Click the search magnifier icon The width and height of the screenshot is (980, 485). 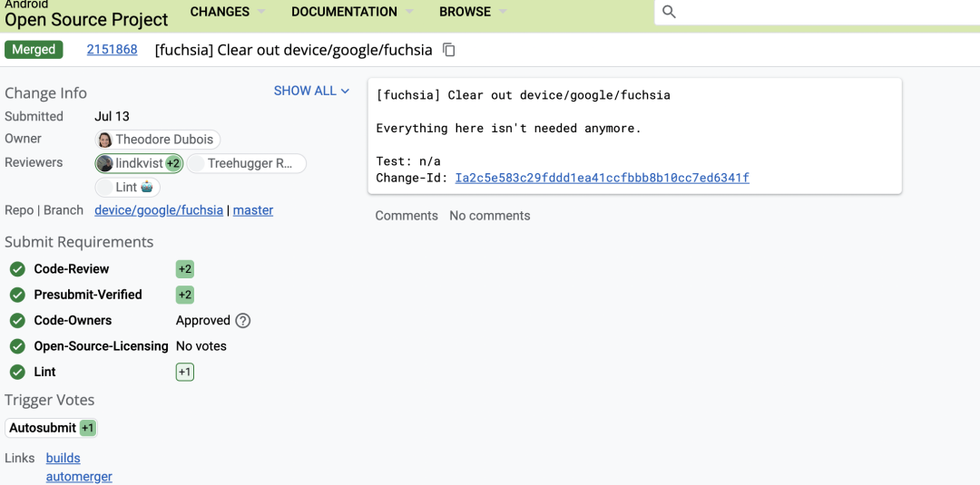pyautogui.click(x=669, y=12)
